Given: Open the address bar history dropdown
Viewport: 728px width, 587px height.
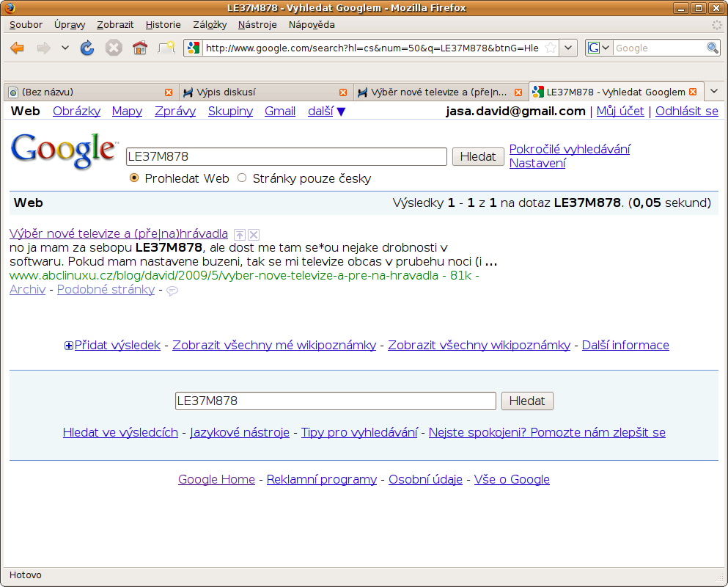Looking at the screenshot, I should pyautogui.click(x=568, y=48).
